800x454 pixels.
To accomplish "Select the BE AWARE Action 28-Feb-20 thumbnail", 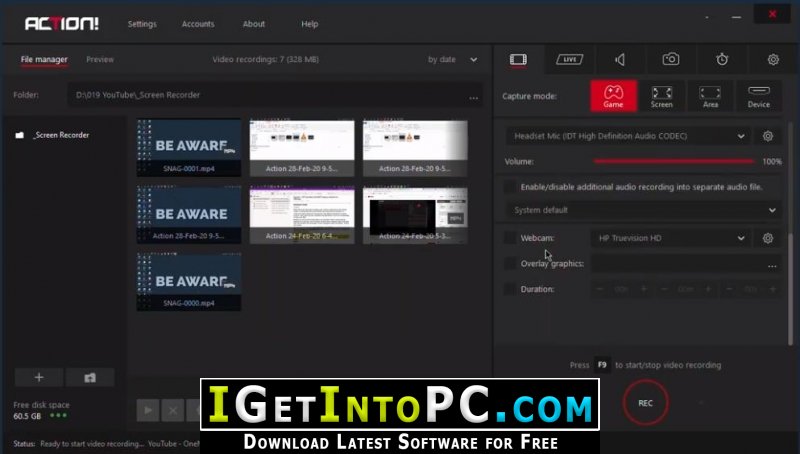I will click(x=189, y=215).
